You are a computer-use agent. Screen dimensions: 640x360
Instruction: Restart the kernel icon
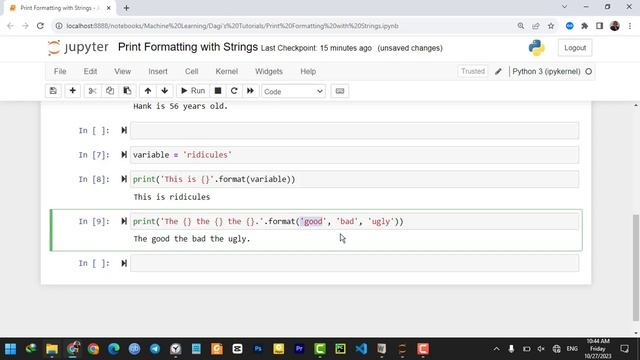click(234, 91)
